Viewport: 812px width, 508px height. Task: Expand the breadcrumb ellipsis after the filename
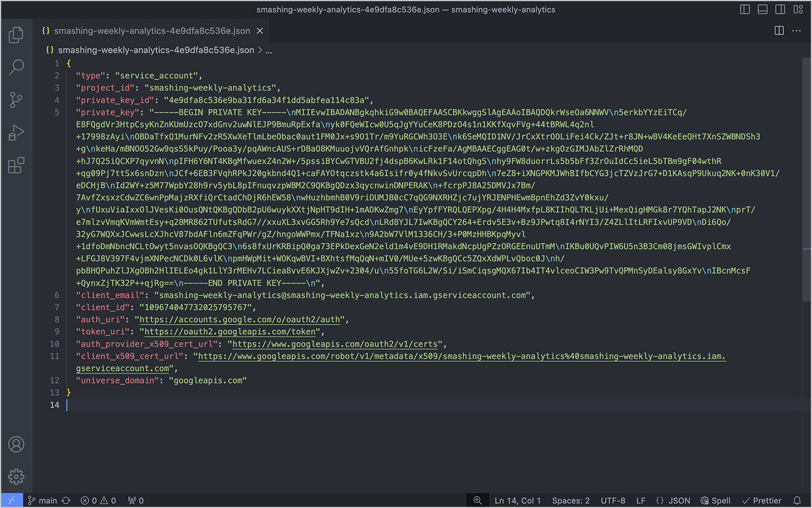tap(269, 50)
